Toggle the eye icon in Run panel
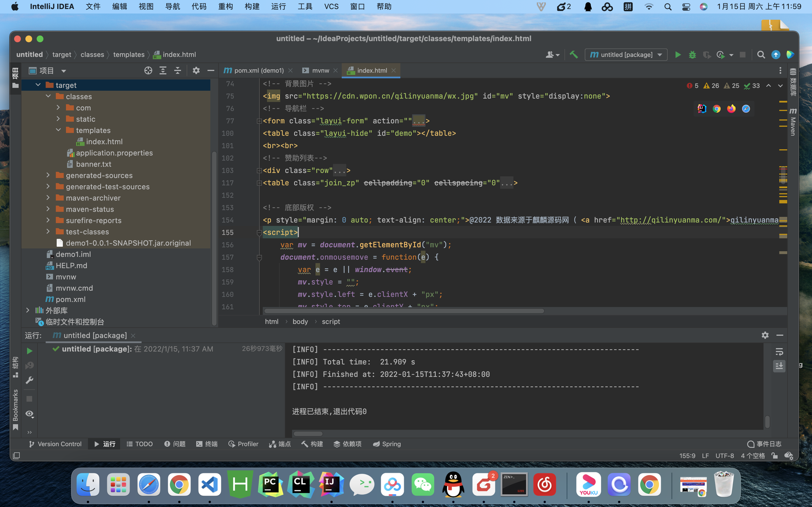 tap(30, 414)
